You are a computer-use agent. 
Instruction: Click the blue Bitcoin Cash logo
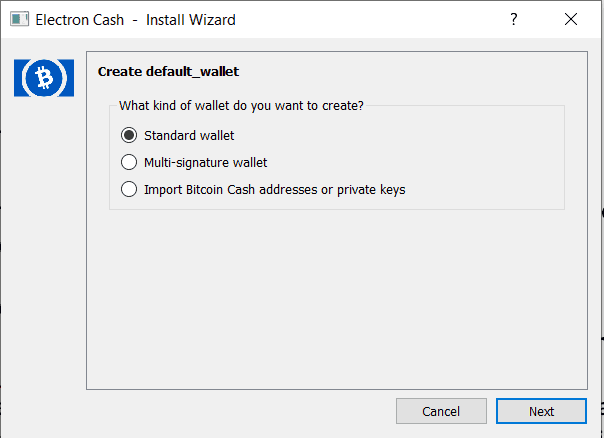pos(44,78)
